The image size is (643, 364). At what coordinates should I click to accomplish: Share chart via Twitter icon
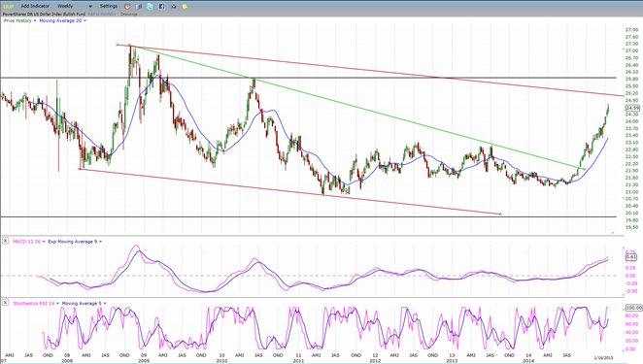point(151,7)
